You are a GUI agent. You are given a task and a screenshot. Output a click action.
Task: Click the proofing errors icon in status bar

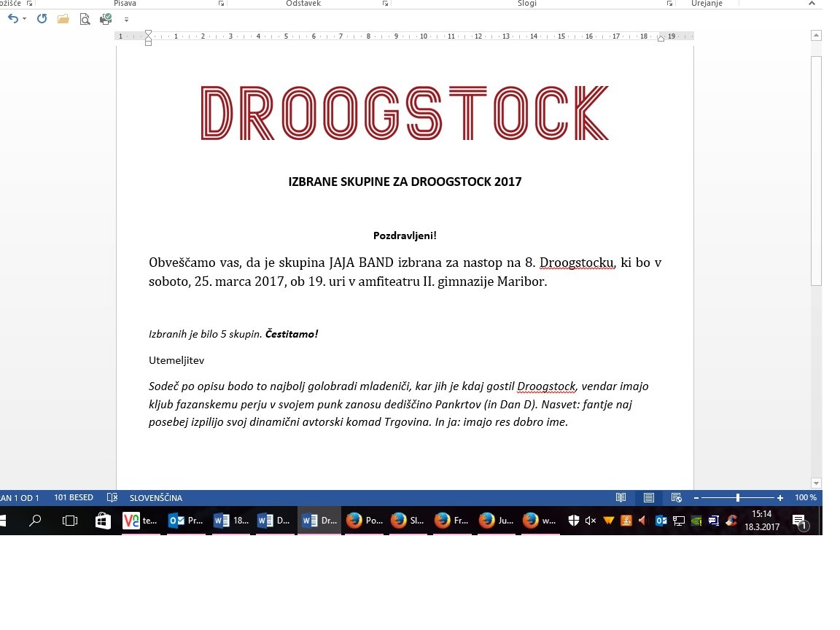click(x=112, y=498)
